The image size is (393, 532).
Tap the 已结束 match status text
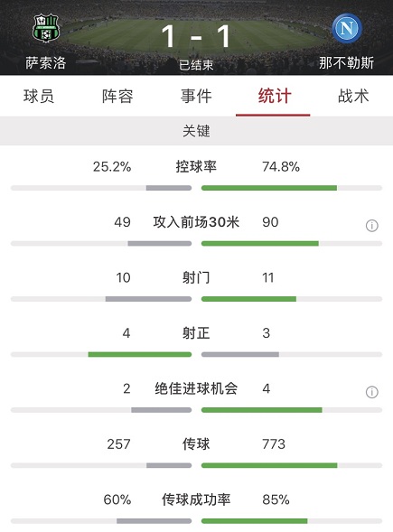196,64
